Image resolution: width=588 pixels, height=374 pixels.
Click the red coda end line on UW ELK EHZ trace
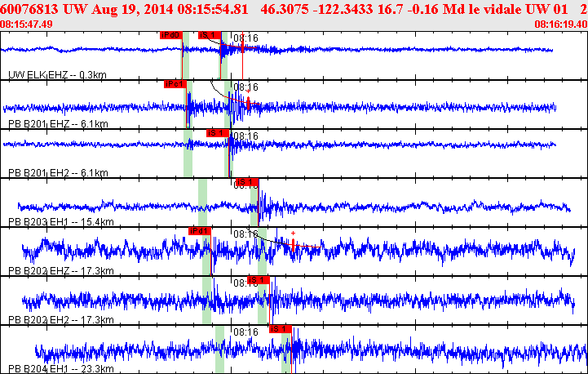243,56
